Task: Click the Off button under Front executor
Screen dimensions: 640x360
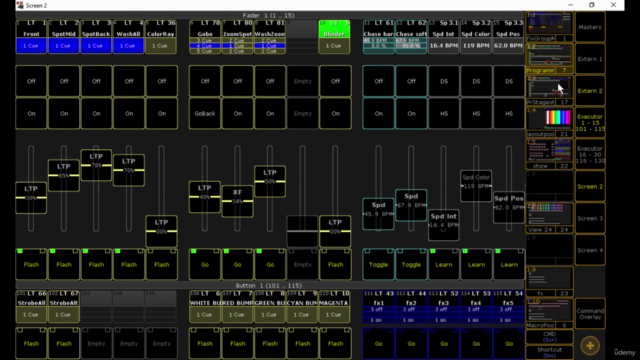Action: click(x=31, y=81)
